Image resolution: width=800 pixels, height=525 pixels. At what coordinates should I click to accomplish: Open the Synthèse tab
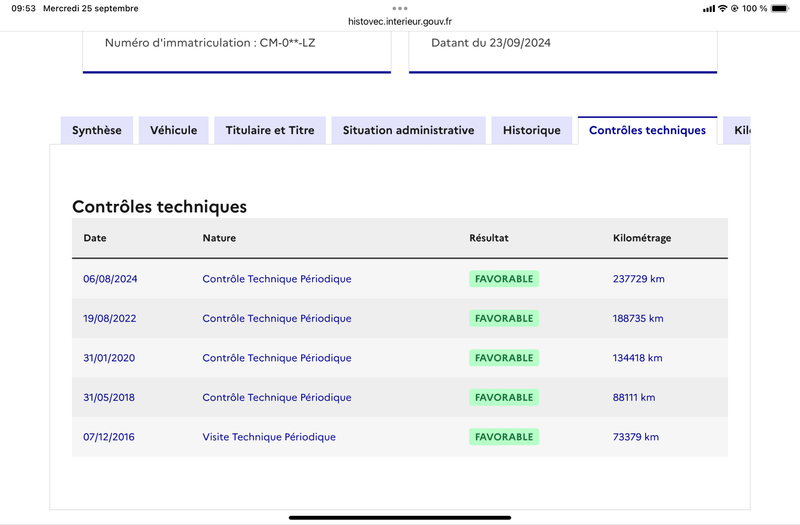pos(97,130)
